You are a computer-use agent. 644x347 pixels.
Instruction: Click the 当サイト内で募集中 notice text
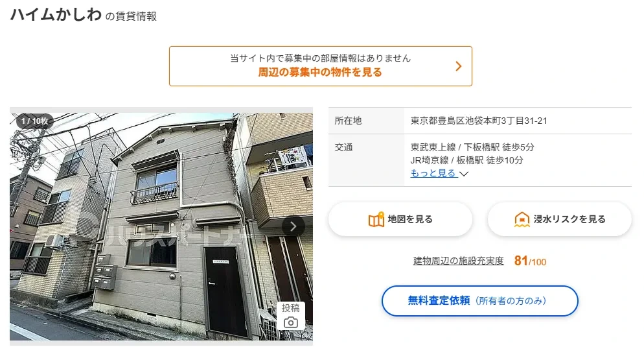pos(320,58)
